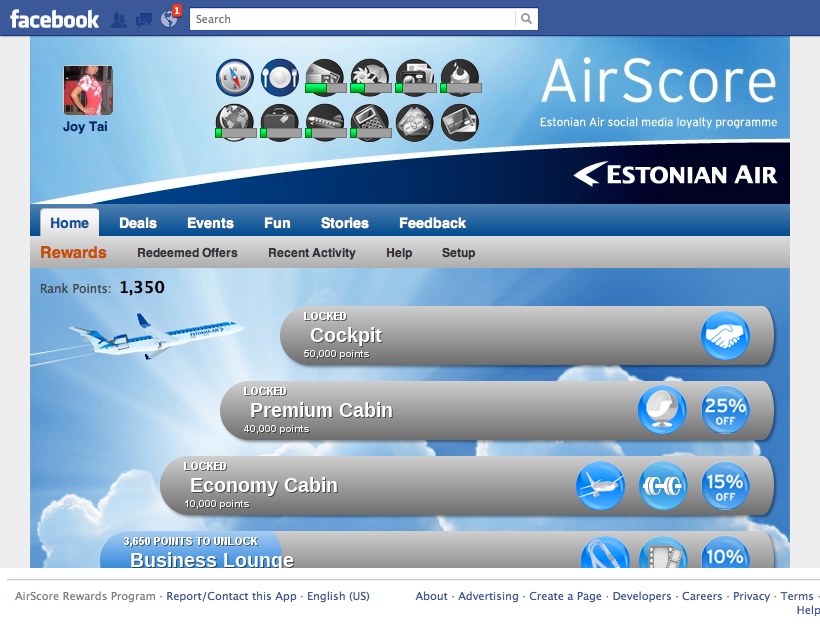Click the Facebook Search input field

pyautogui.click(x=352, y=19)
